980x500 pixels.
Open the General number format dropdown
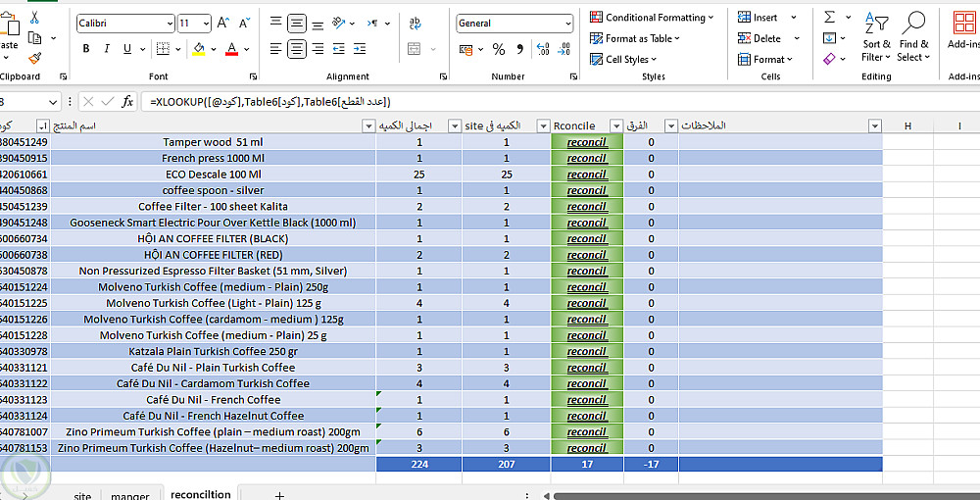568,24
